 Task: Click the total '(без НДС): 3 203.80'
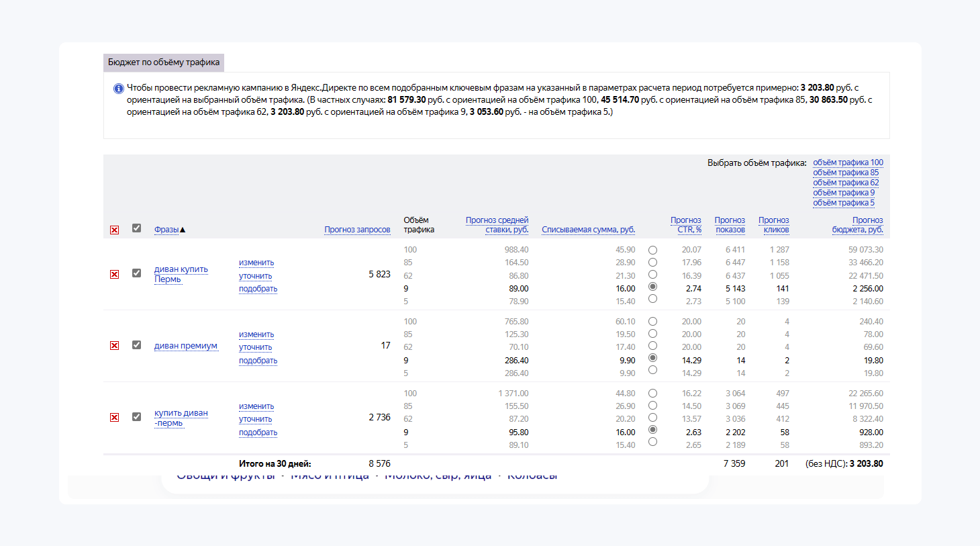(844, 463)
